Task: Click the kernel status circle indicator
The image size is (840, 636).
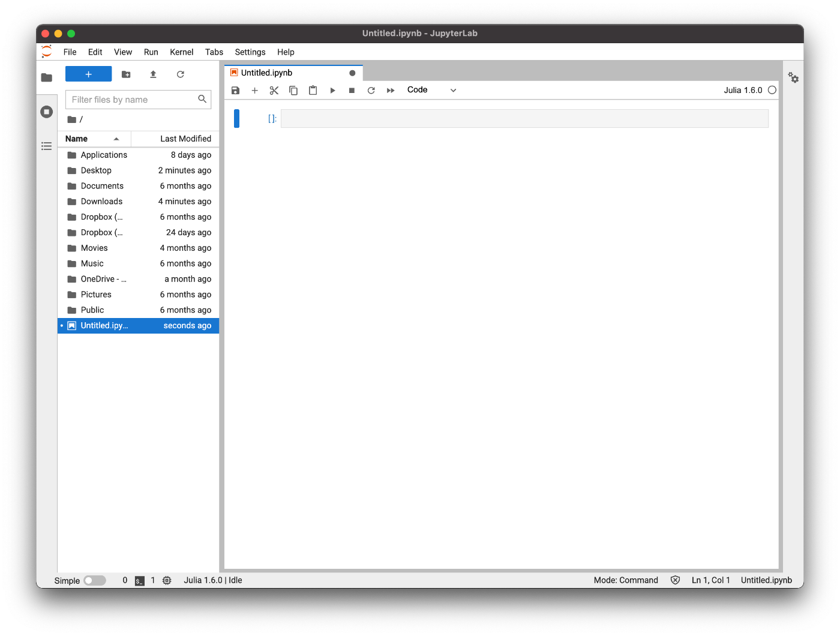Action: click(x=772, y=90)
